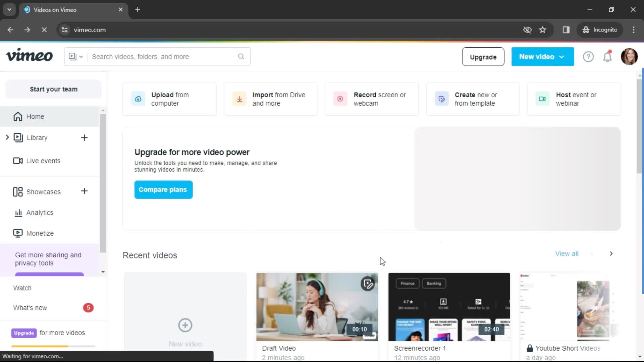
Task: Click the edit icon on Draft Video thumbnail
Action: (x=368, y=284)
